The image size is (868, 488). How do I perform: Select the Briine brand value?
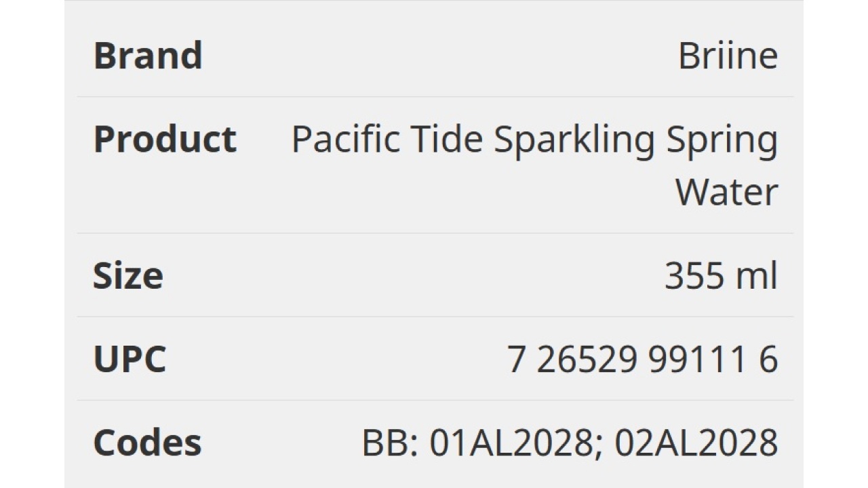tap(728, 56)
